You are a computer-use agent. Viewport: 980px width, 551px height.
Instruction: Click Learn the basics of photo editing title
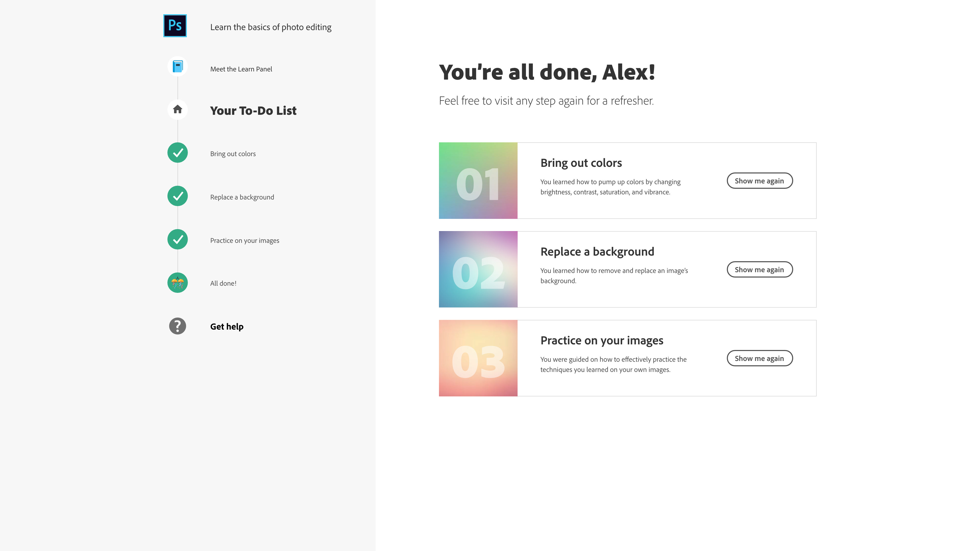pyautogui.click(x=271, y=27)
